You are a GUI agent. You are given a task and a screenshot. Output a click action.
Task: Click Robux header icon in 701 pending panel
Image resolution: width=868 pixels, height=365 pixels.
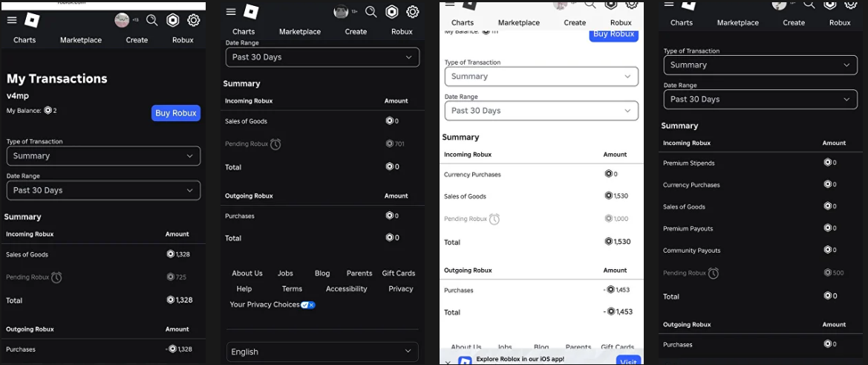pos(392,12)
